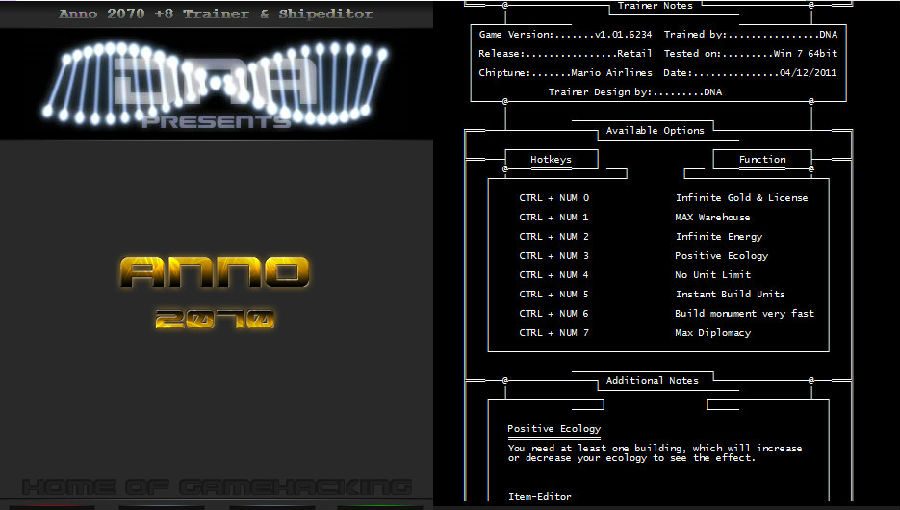
Task: Click the 'Chiptune: Mario Airlines' line
Action: pos(565,72)
